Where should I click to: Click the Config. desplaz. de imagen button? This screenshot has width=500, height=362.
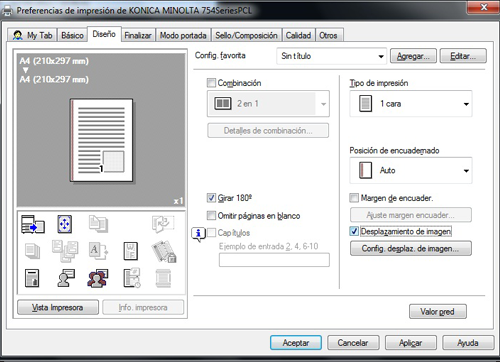coord(411,248)
